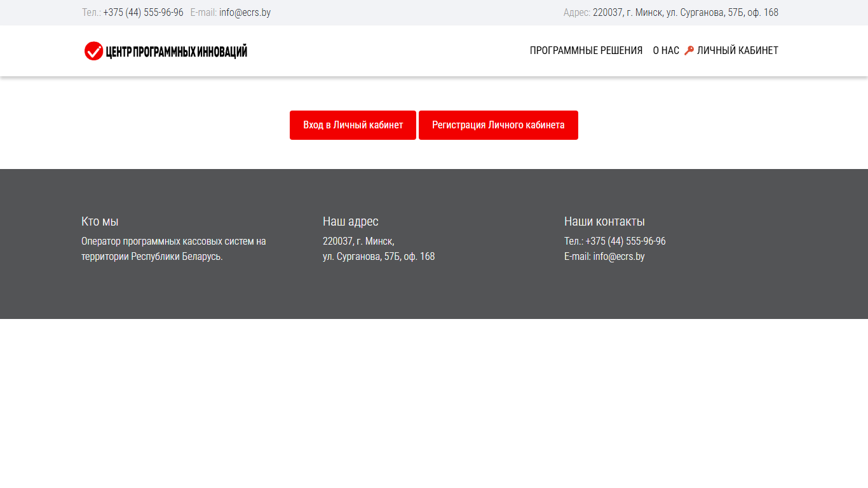
Task: Click the Тел.: label in the top bar
Action: [x=92, y=13]
